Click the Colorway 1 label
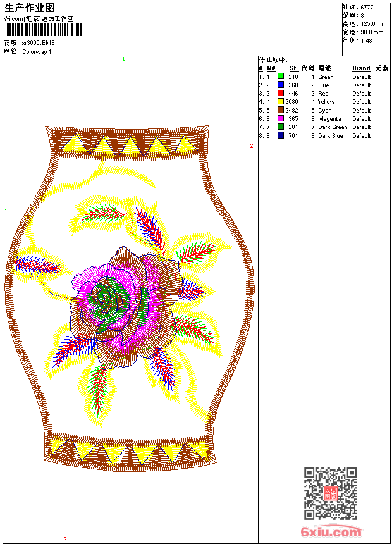 [x=37, y=52]
